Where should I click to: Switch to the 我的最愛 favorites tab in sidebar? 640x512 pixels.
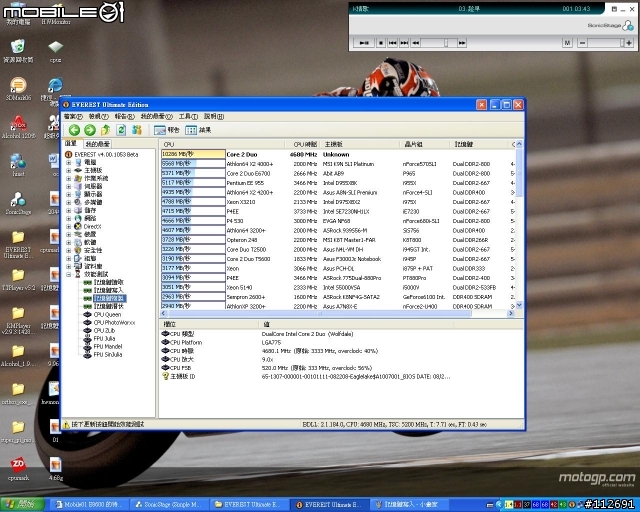[x=98, y=144]
